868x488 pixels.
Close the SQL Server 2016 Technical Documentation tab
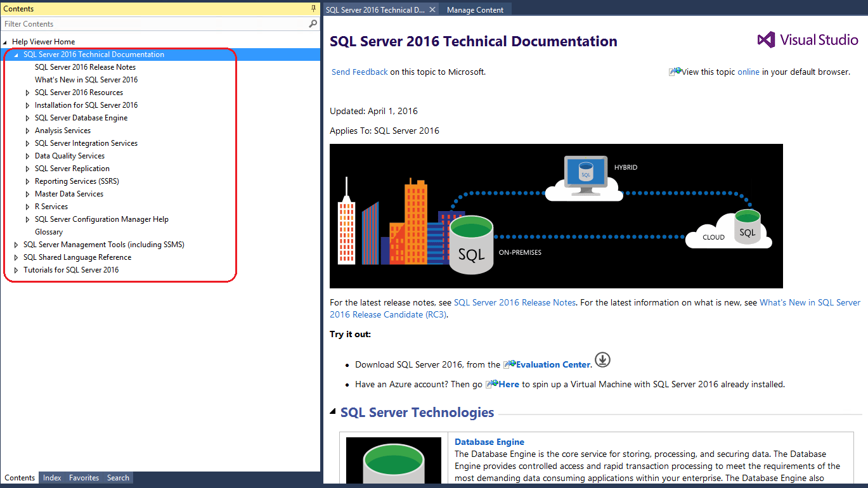tap(432, 10)
